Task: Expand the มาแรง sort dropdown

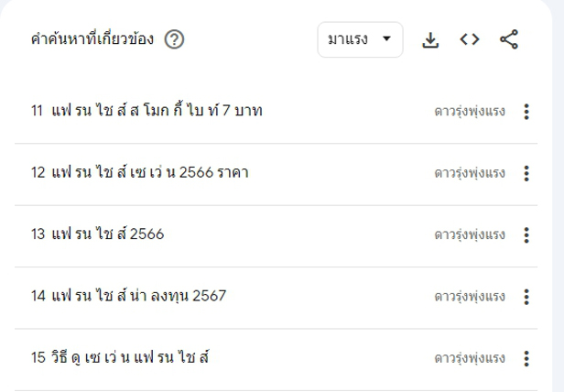Action: click(360, 39)
